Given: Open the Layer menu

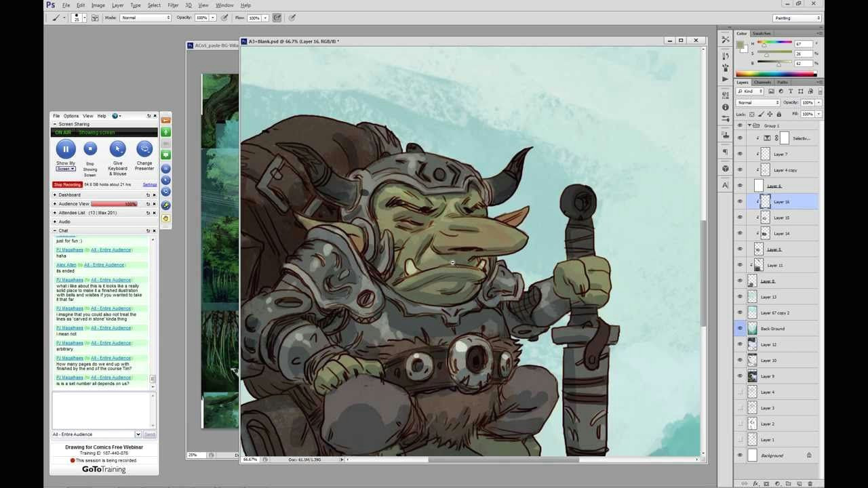Looking at the screenshot, I should point(117,5).
